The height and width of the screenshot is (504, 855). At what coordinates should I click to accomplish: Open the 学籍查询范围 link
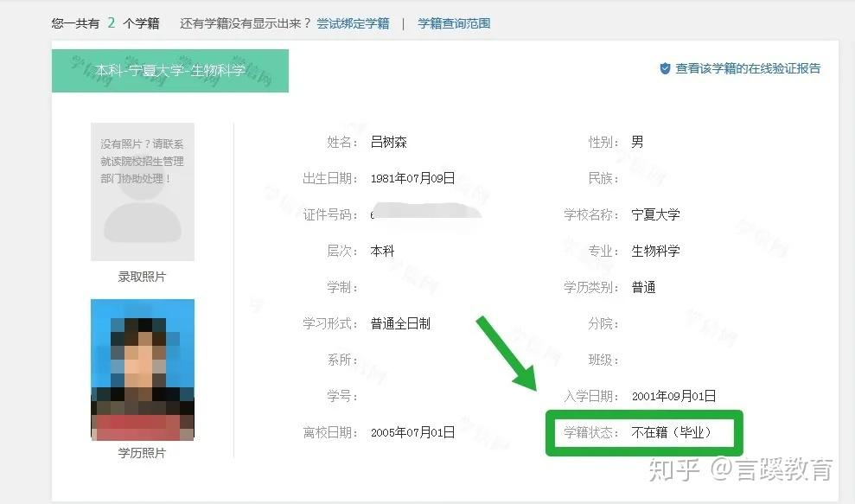(x=454, y=23)
